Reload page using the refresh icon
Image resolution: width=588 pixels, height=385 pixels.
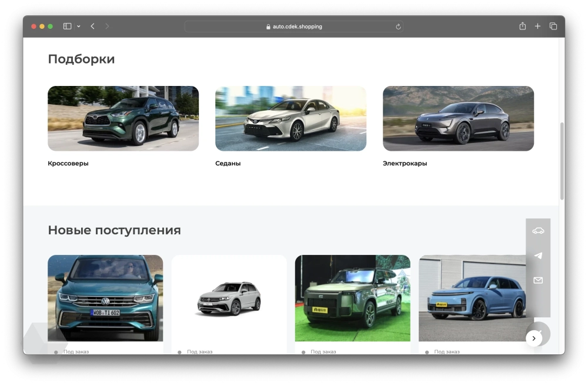click(x=398, y=26)
